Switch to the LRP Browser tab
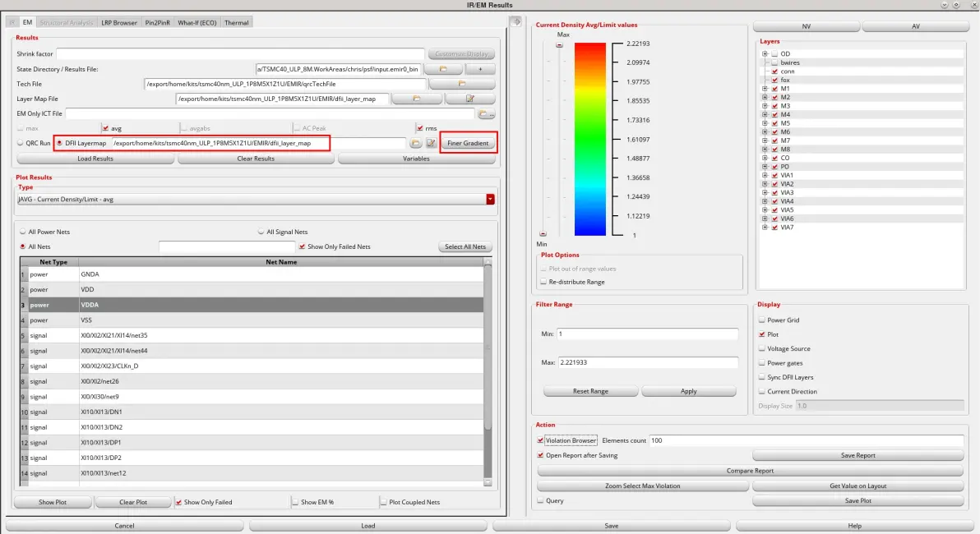980x534 pixels. click(x=118, y=22)
